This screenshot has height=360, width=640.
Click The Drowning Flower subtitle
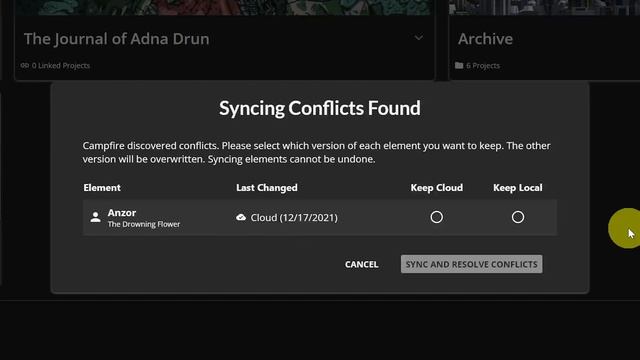click(144, 224)
